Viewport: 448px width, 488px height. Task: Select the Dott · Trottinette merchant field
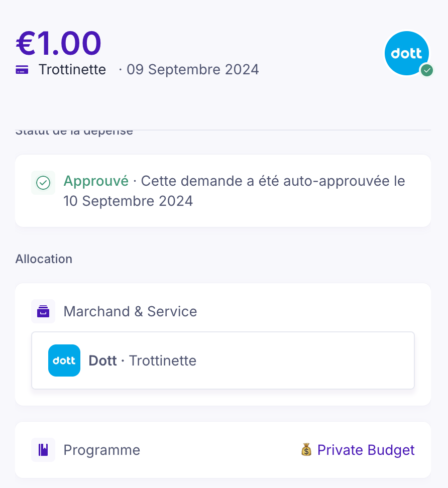tap(223, 360)
